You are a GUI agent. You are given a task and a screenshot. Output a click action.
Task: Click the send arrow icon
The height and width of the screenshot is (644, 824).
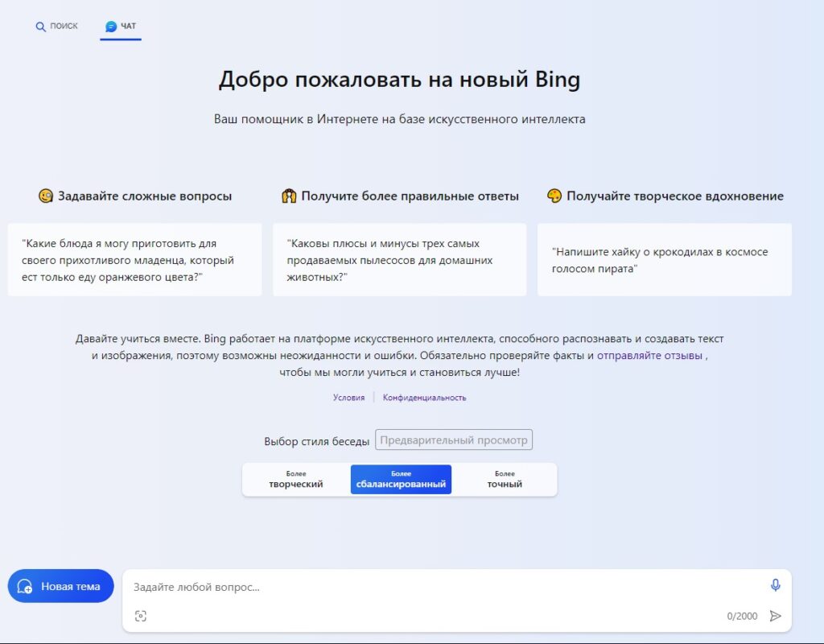(775, 616)
